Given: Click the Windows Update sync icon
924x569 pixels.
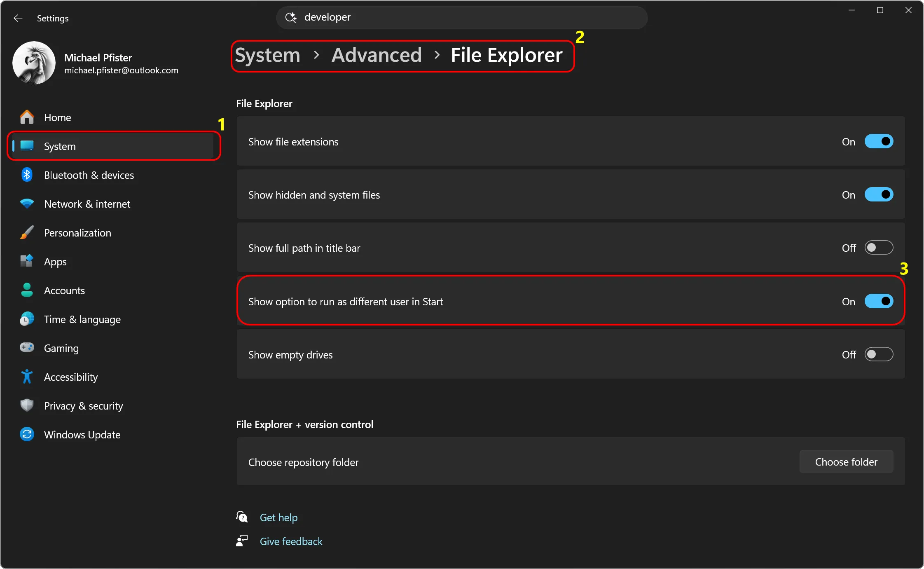Looking at the screenshot, I should click(27, 434).
